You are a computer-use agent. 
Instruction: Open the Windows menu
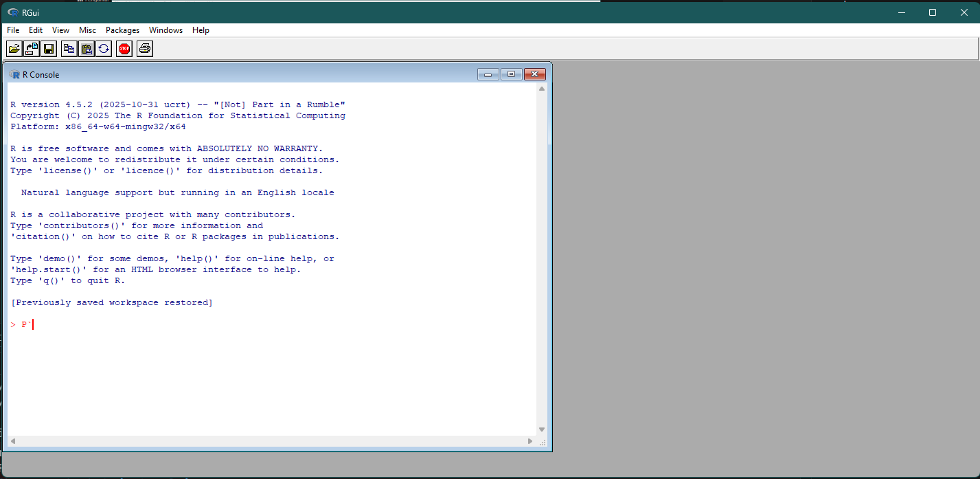click(166, 30)
